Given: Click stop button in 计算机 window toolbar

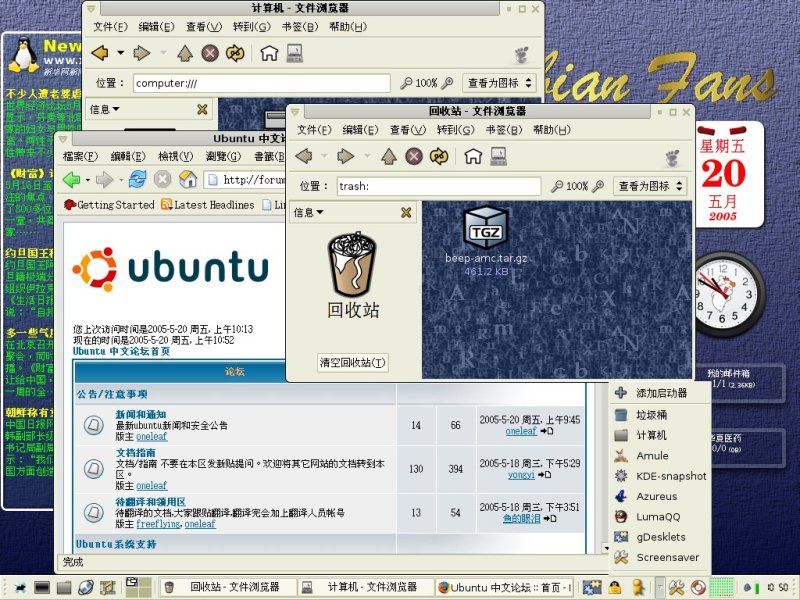Looking at the screenshot, I should coord(210,53).
